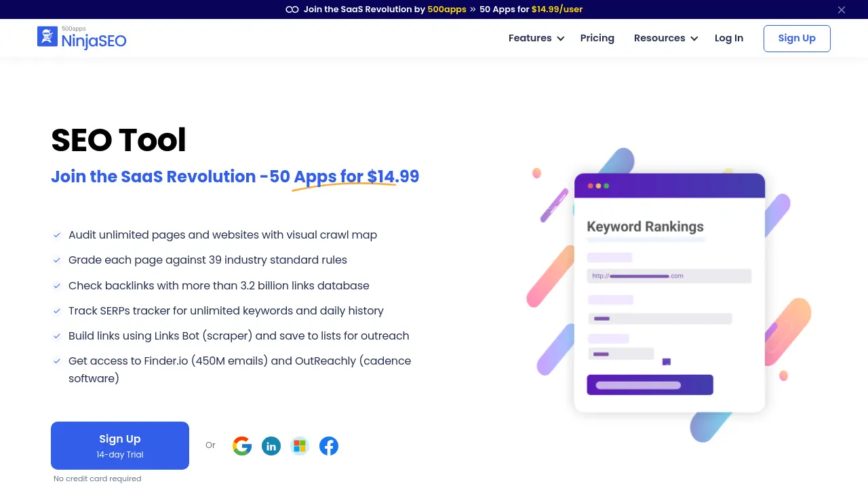The image size is (868, 488).
Task: Click the SEO Tool heading
Action: pyautogui.click(x=119, y=140)
